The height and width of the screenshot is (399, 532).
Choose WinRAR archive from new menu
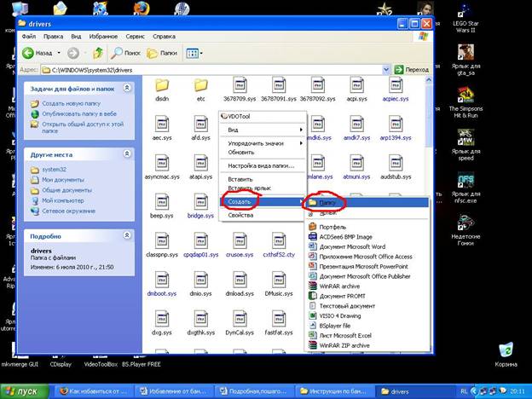(x=339, y=286)
